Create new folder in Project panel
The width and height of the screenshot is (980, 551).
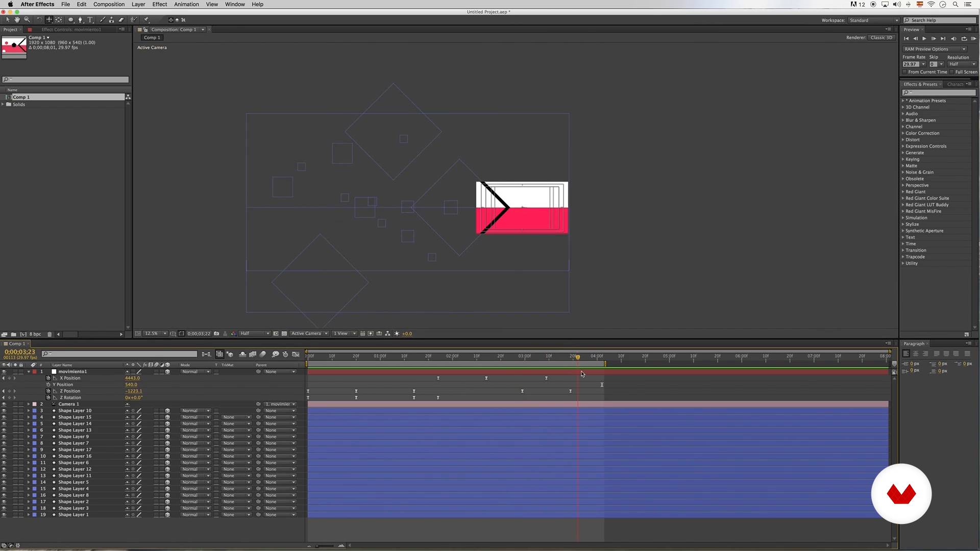click(14, 335)
